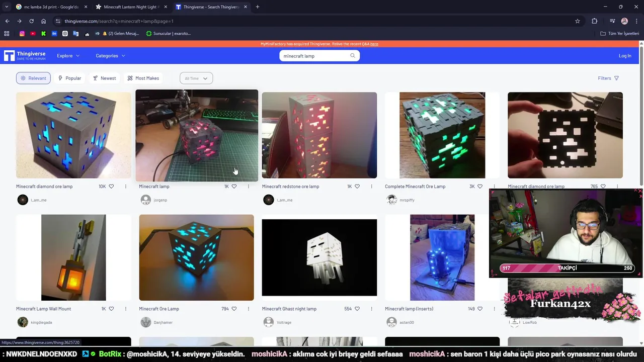The image size is (644, 362).
Task: Select the Popular sort tab
Action: click(69, 78)
